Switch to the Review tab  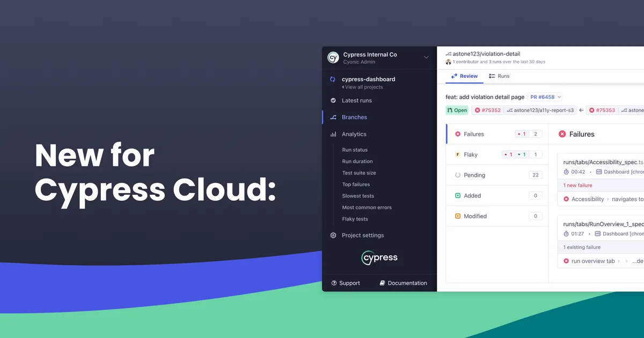point(464,76)
